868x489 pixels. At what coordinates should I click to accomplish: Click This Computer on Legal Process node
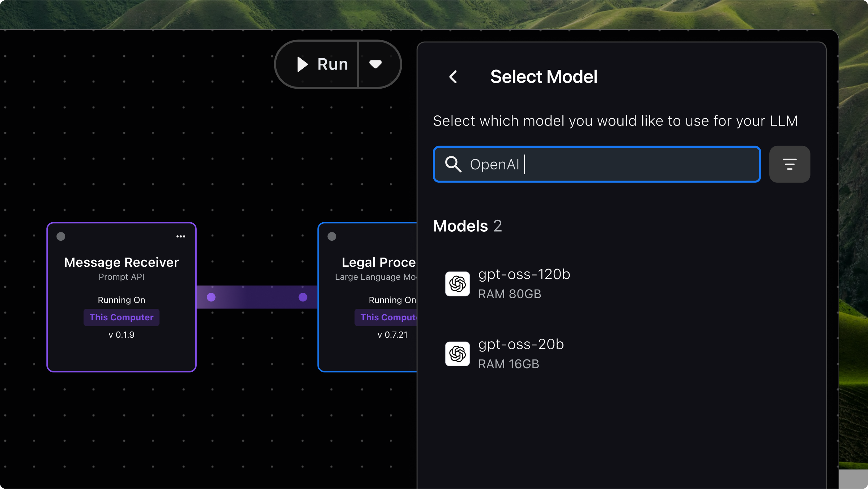click(x=386, y=317)
